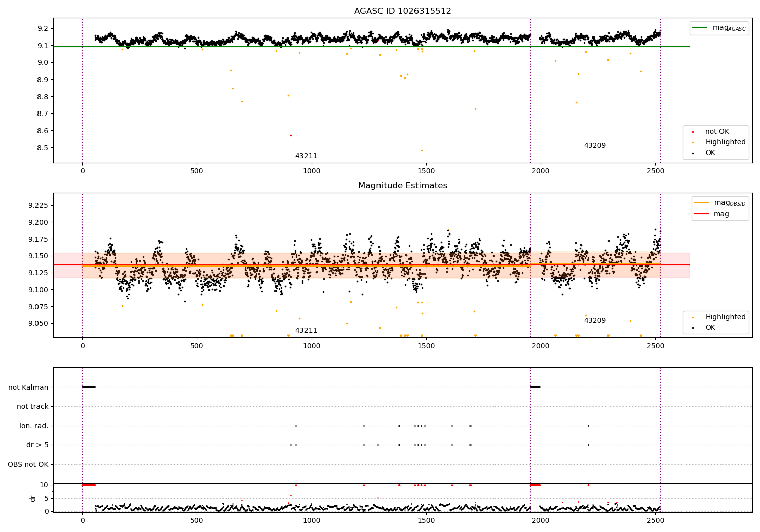Click the 'Magnitude Estimates' subplot title
Screen dimensions: 760x532
pyautogui.click(x=402, y=185)
